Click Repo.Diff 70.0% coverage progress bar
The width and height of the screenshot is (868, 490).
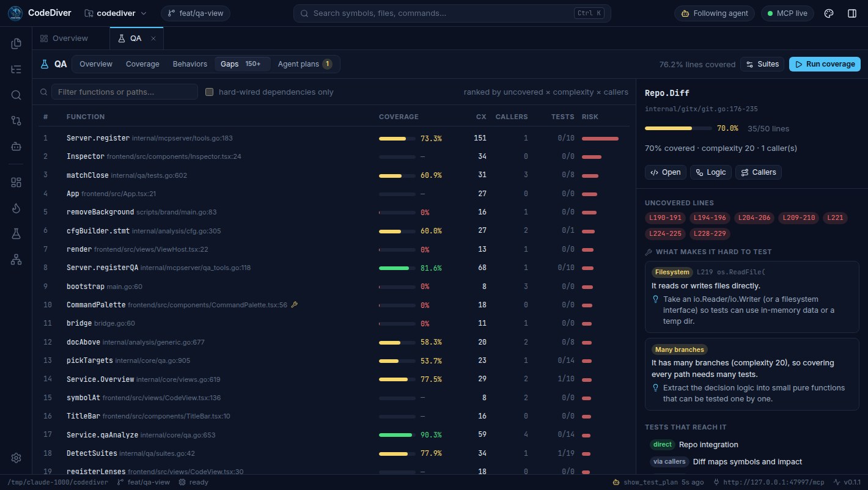[x=679, y=128]
